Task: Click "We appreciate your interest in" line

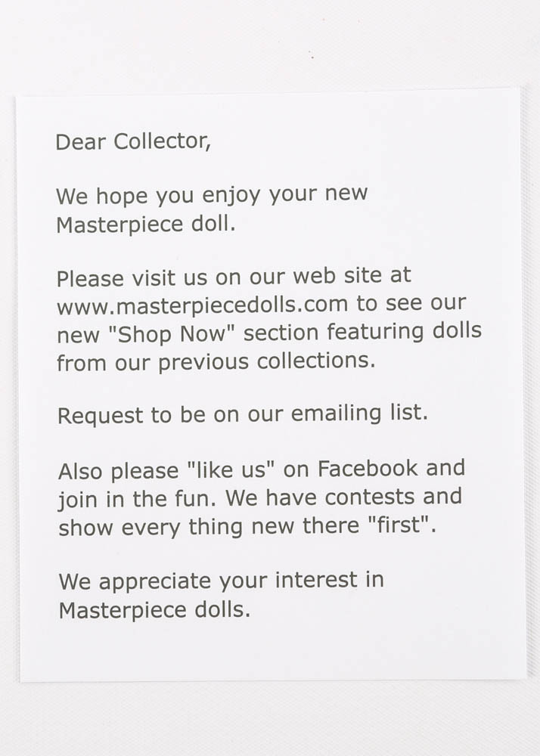Action: tap(221, 581)
